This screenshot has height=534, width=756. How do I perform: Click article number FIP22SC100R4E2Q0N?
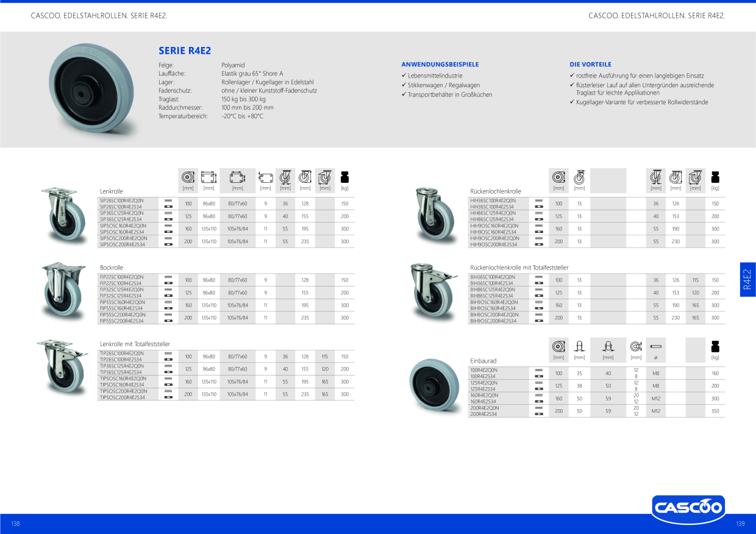121,277
